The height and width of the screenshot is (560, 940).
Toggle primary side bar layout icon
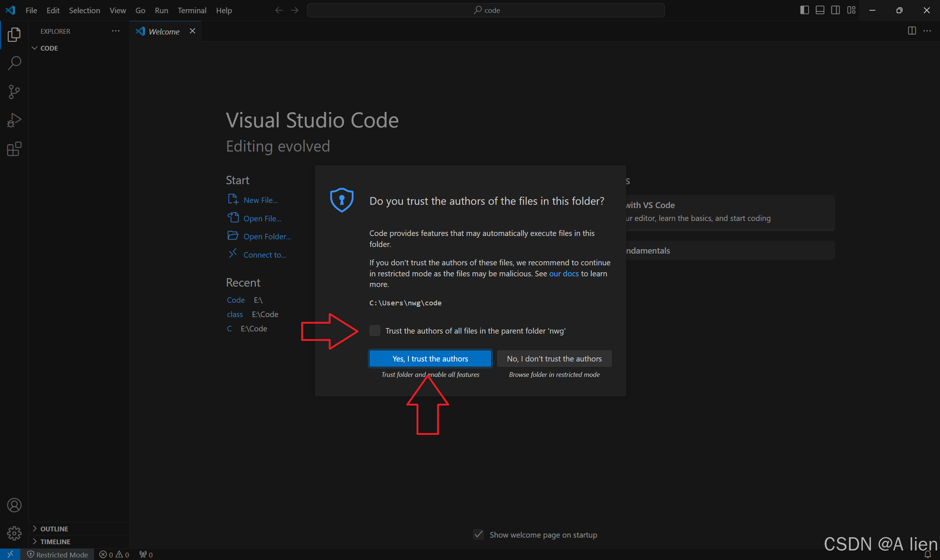804,10
